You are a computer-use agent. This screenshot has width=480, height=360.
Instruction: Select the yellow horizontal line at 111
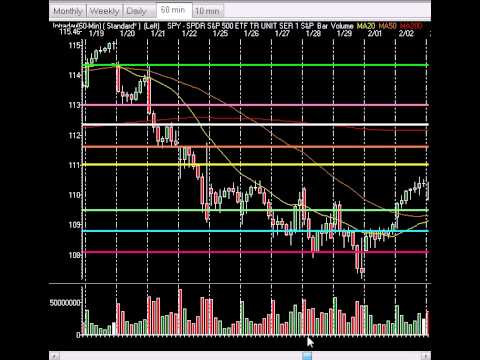pos(255,165)
